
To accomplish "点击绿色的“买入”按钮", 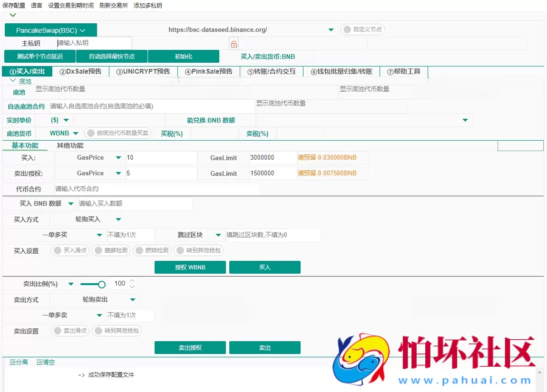I will pyautogui.click(x=264, y=267).
